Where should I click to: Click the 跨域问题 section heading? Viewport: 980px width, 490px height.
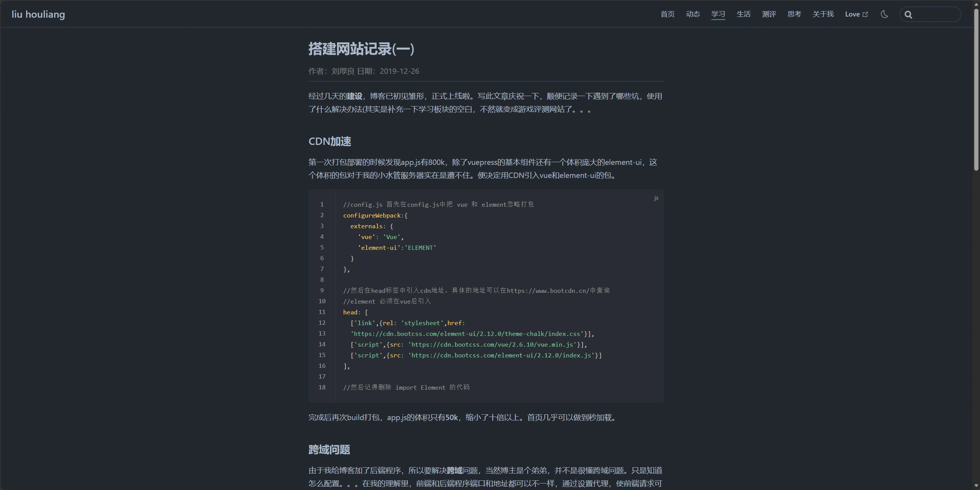(x=329, y=450)
